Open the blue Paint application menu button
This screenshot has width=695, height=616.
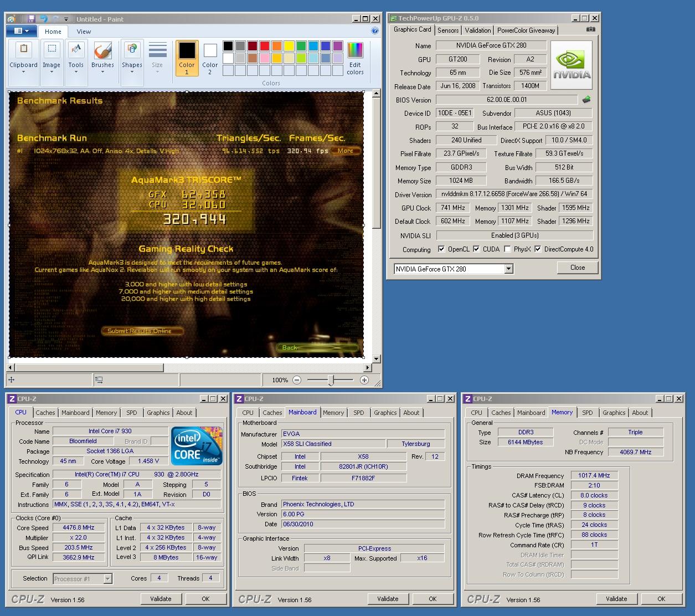pos(22,31)
